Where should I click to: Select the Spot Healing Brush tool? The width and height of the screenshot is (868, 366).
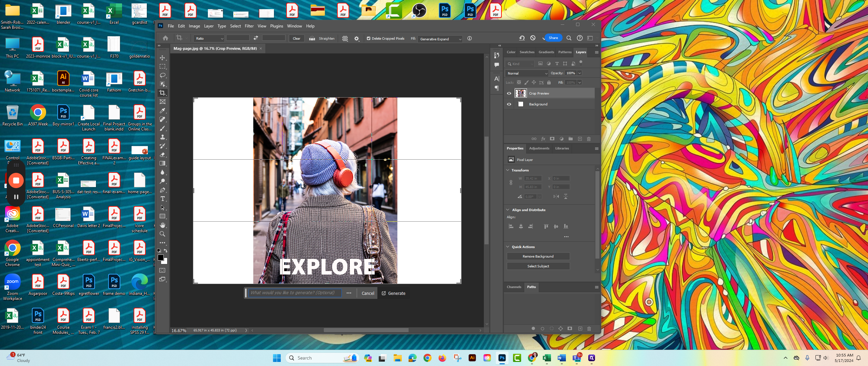click(162, 119)
